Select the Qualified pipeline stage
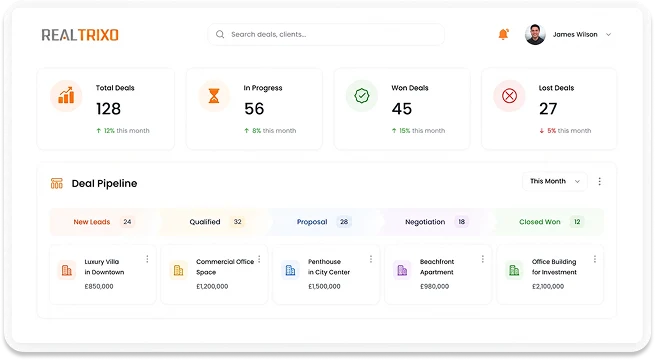Image resolution: width=655 pixels, height=360 pixels. click(215, 222)
